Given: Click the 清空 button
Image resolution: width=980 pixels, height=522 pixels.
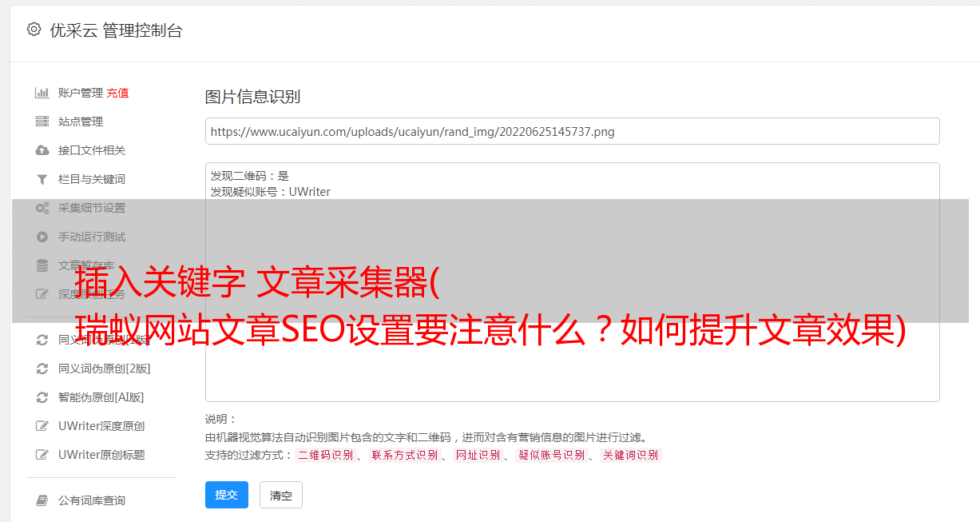Looking at the screenshot, I should point(281,495).
